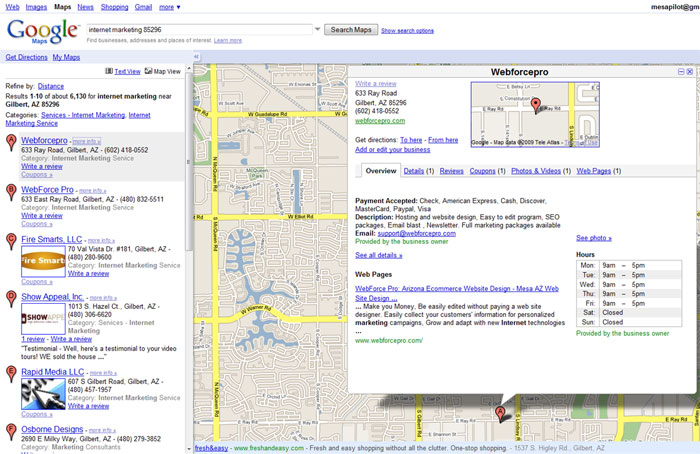Expand more info for Show Appeal, Inc.
Screen dimensions: 700x454
point(103,298)
